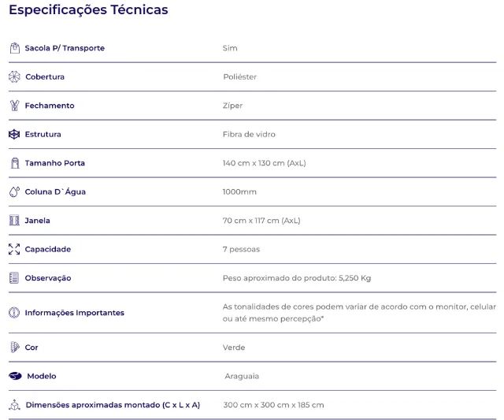Click the Modelo oval icon
The image size is (504, 420).
pyautogui.click(x=15, y=376)
